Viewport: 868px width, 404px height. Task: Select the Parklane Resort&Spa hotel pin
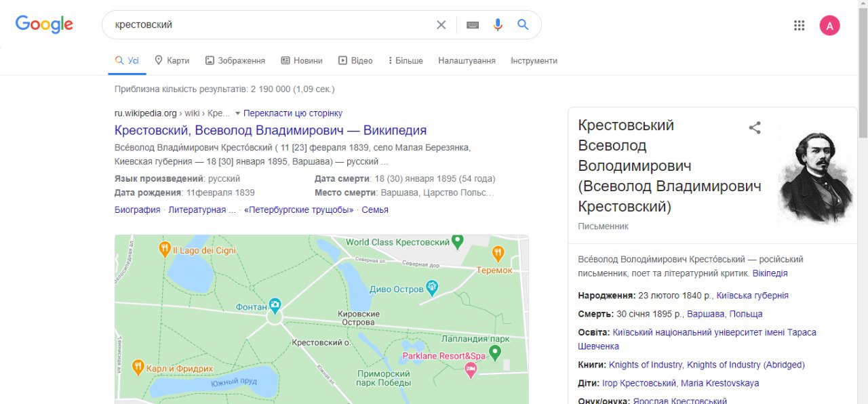471,369
